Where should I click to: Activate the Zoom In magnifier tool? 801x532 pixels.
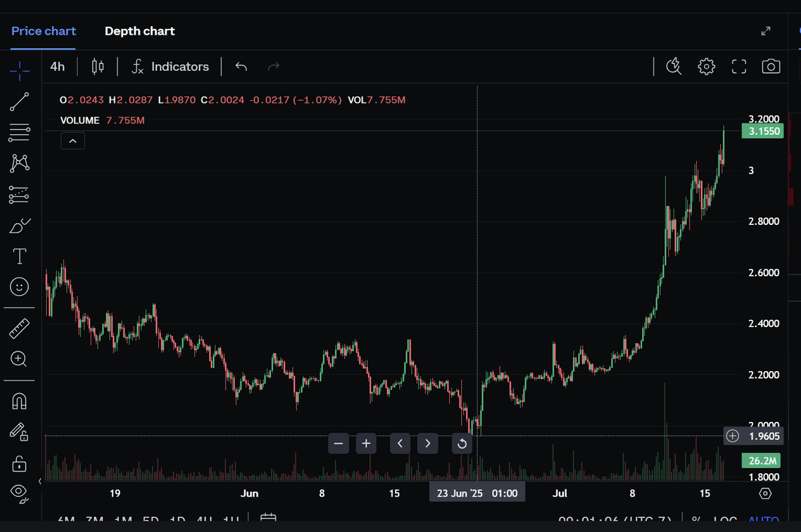point(19,360)
